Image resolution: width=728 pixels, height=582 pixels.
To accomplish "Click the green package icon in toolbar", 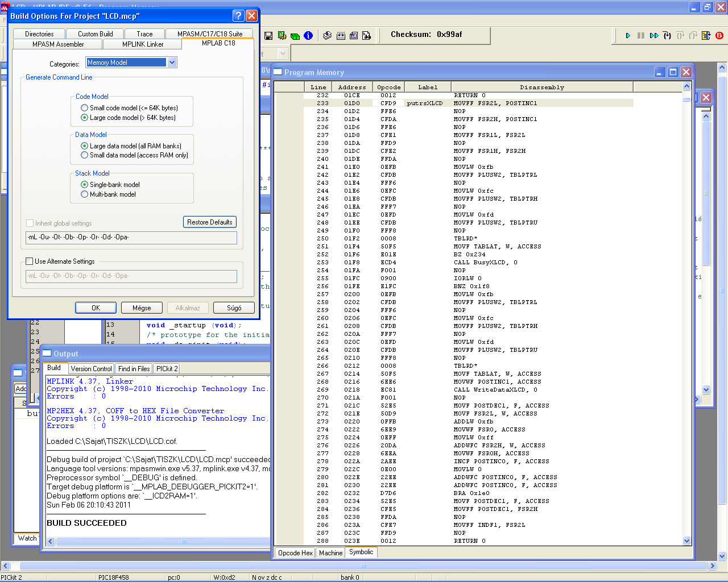I will click(295, 36).
